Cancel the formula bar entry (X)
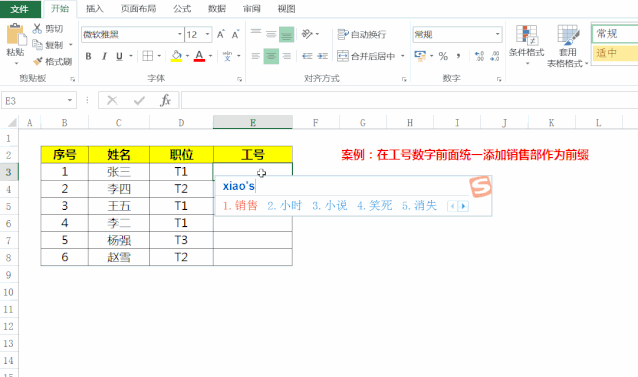Viewport: 638px width, 377px height. [112, 100]
